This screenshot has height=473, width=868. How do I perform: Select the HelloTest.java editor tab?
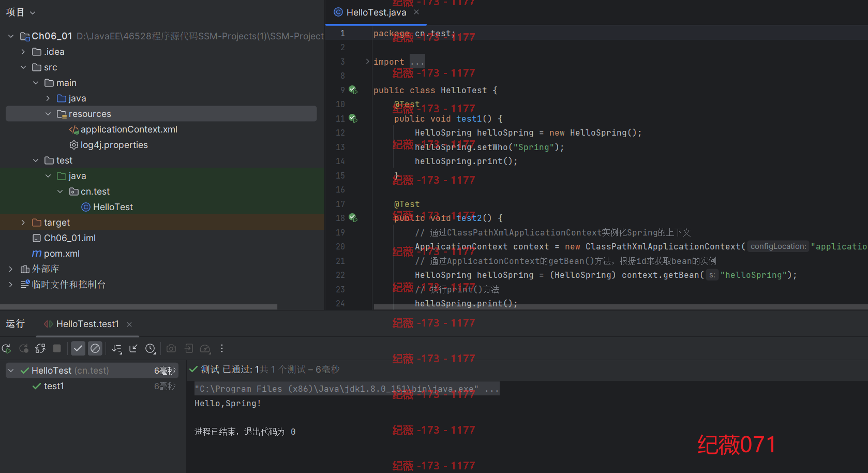click(x=376, y=12)
